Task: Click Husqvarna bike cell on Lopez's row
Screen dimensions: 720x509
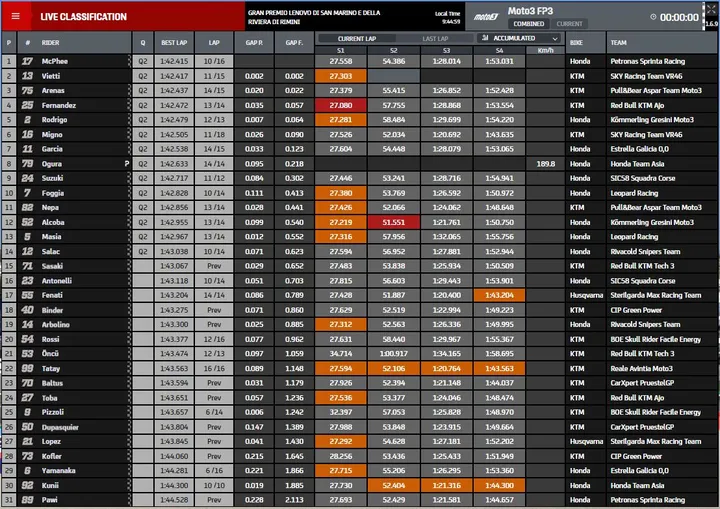Action: pyautogui.click(x=586, y=441)
